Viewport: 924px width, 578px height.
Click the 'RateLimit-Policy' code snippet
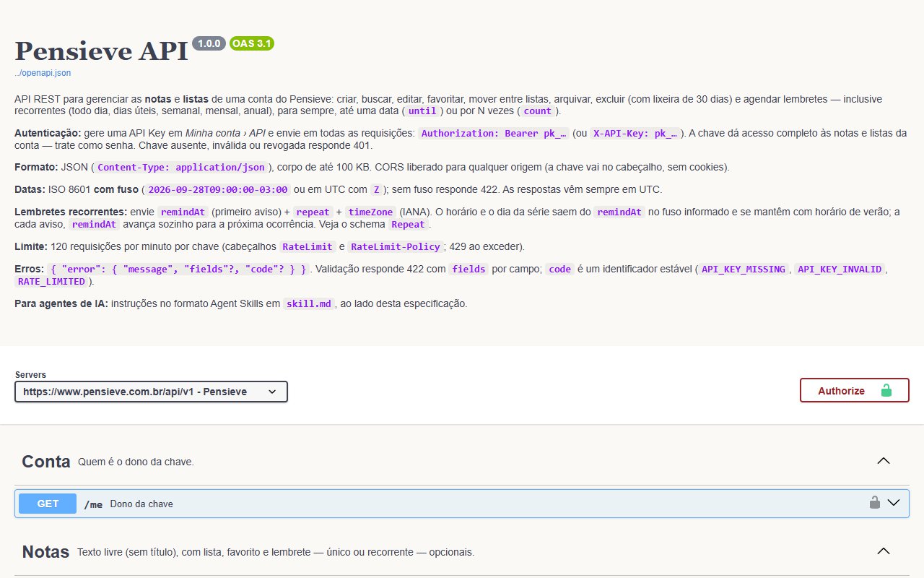[x=396, y=246]
